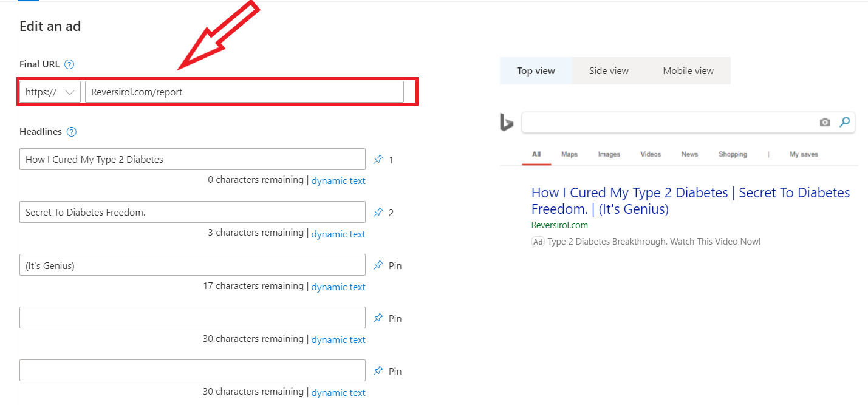868x405 pixels.
Task: Click the "(It's Genius)" headline field
Action: pos(193,265)
